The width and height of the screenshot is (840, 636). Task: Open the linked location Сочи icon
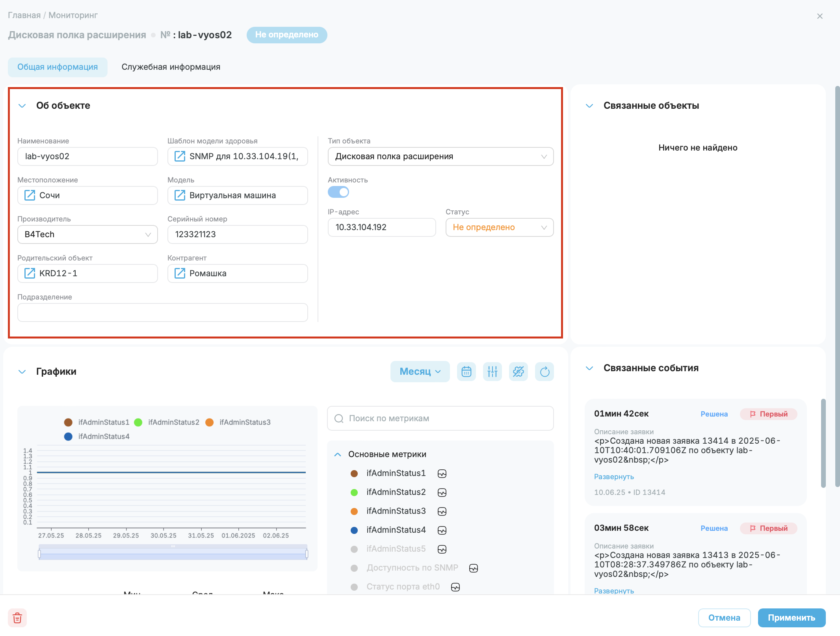30,195
